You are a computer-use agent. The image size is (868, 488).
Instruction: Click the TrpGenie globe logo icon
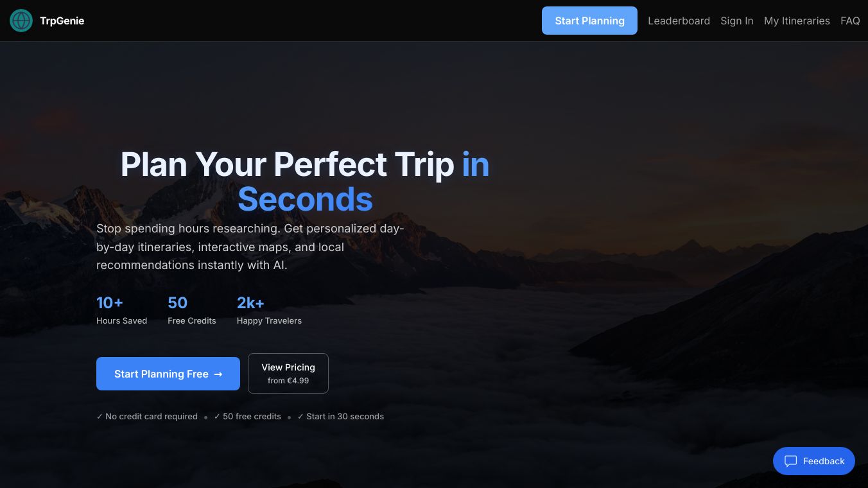pos(21,21)
